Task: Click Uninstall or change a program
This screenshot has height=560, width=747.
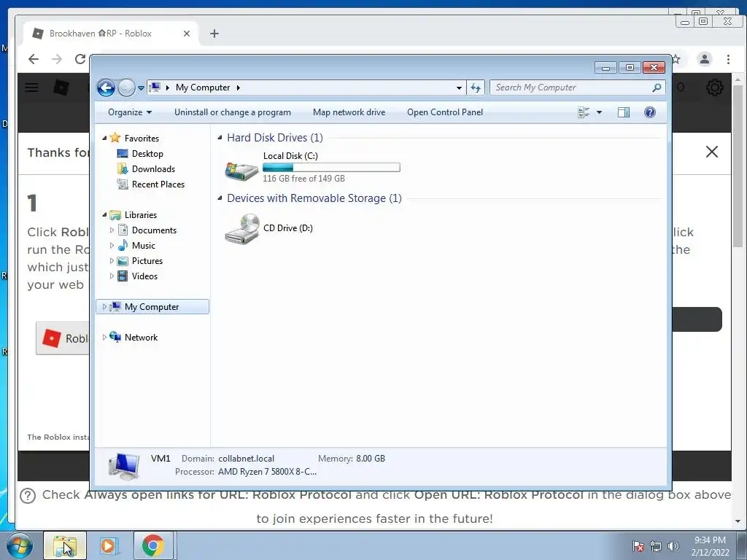Action: 233,112
